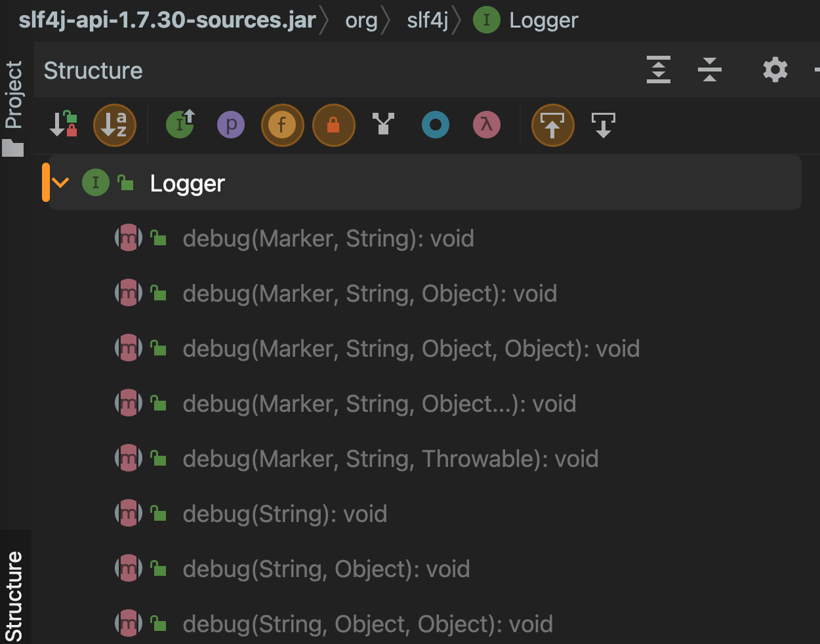Toggle Sort Alphabetically button
Viewport: 820px width, 644px height.
115,125
